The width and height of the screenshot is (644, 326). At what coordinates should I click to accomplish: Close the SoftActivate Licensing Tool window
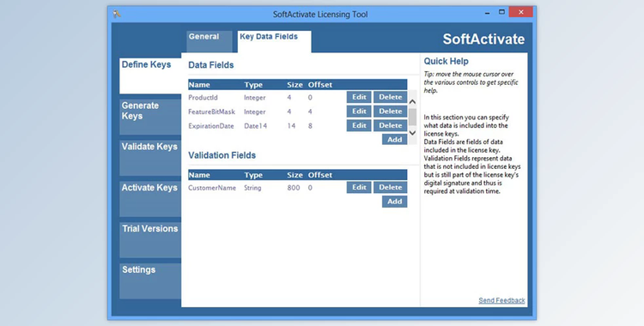tap(521, 12)
